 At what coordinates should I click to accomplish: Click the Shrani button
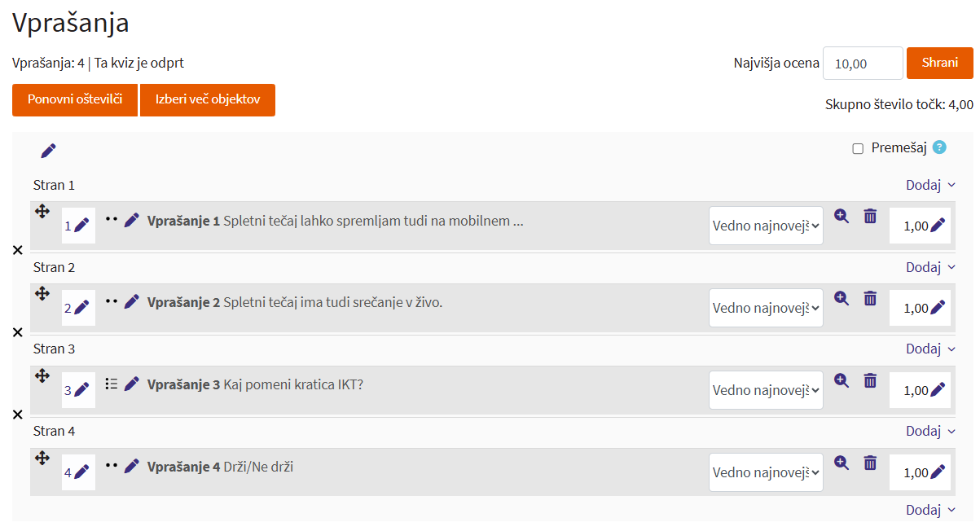pyautogui.click(x=939, y=63)
